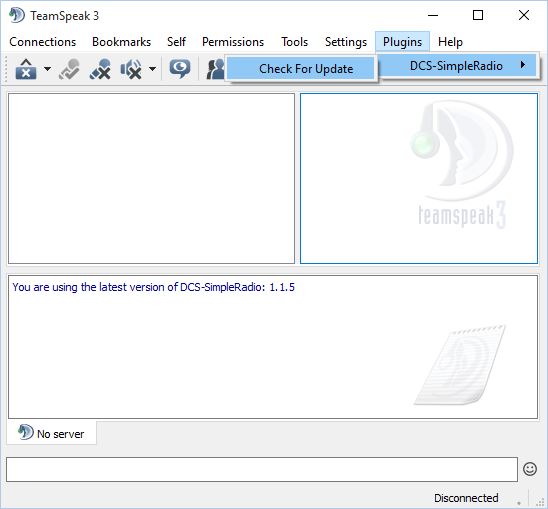Viewport: 548px width, 509px height.
Task: Choose Check For Update menu item
Action: 301,69
